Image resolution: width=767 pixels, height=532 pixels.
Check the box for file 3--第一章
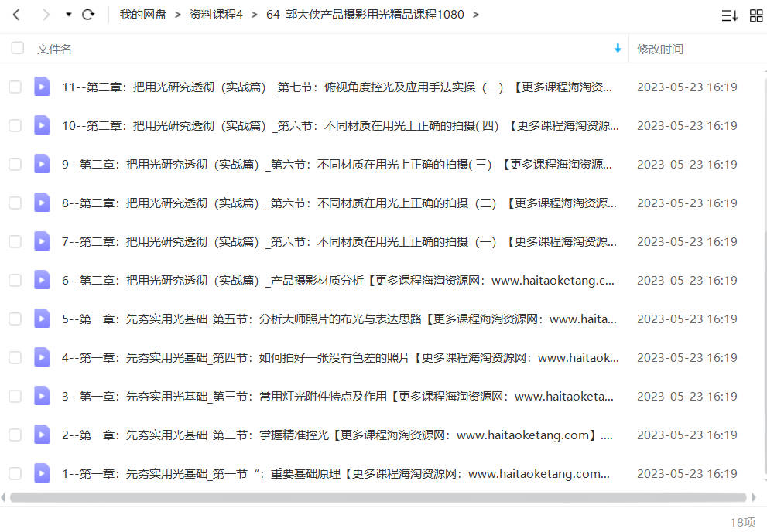coord(15,396)
